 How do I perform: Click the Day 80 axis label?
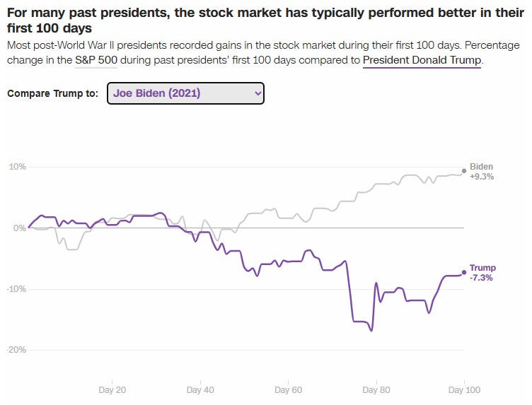coord(376,389)
